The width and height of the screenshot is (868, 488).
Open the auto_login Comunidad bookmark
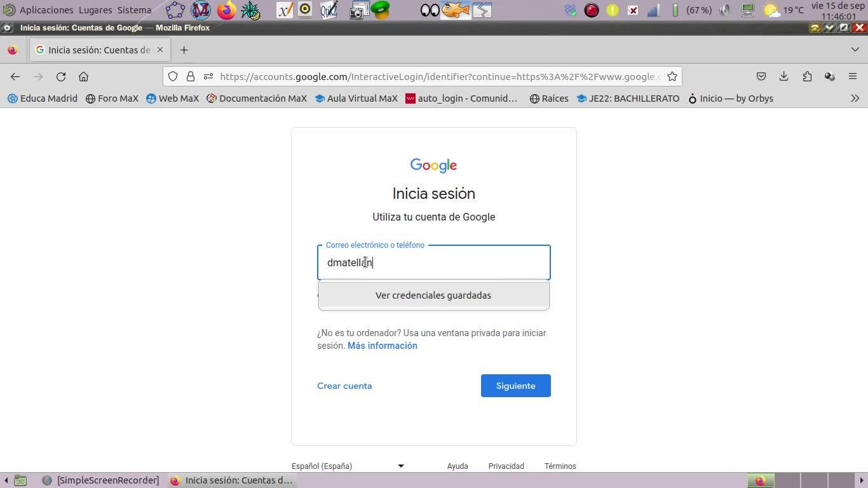[461, 98]
